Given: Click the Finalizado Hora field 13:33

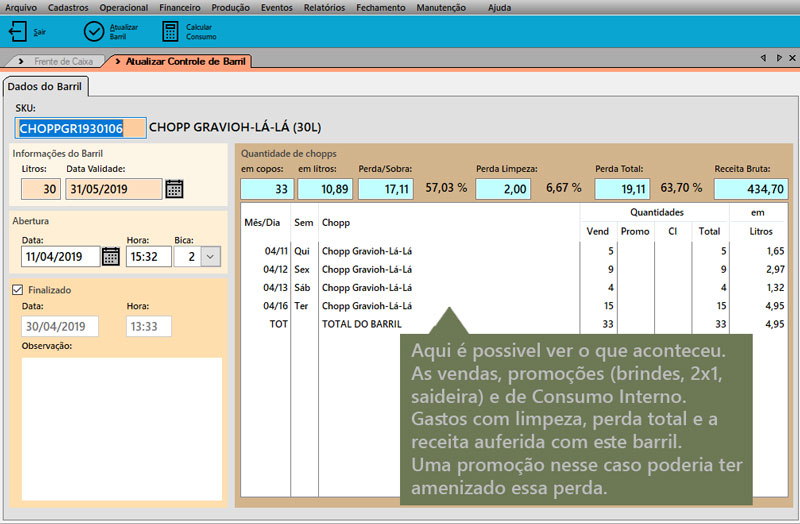Looking at the screenshot, I should (148, 327).
